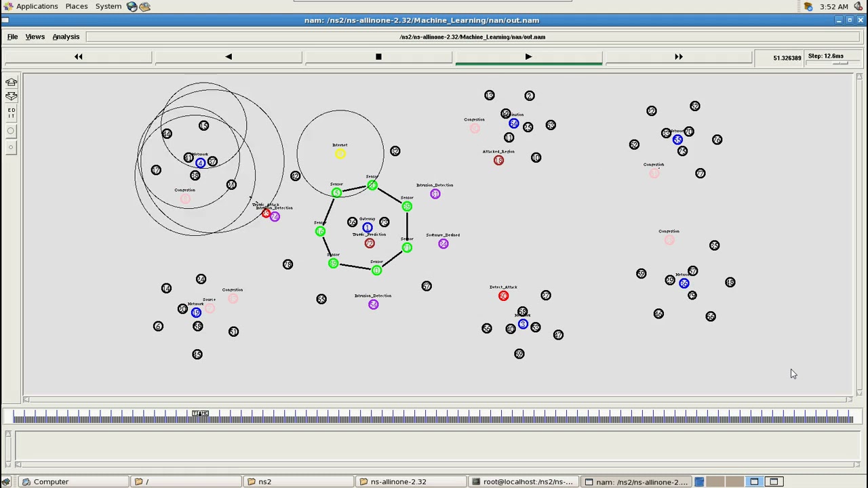Stop the animation playback
Viewport: 868px width, 488px height.
(x=378, y=57)
